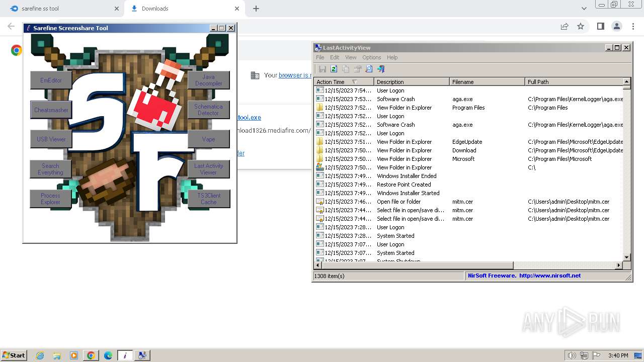
Task: Open Process Explorer in Sarefine tool
Action: click(50, 199)
